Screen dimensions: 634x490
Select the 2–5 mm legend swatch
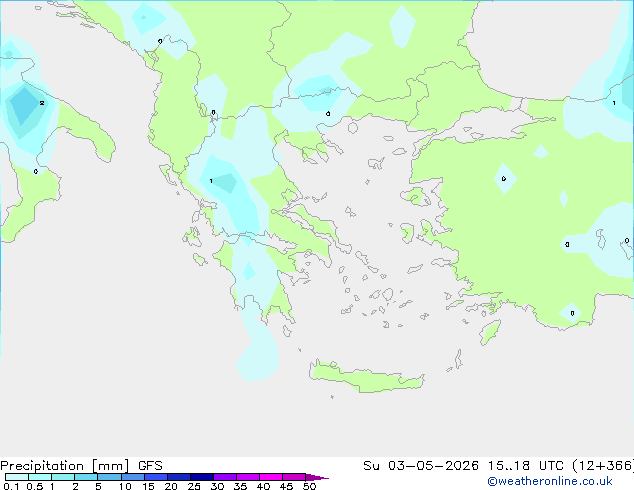coord(86,477)
